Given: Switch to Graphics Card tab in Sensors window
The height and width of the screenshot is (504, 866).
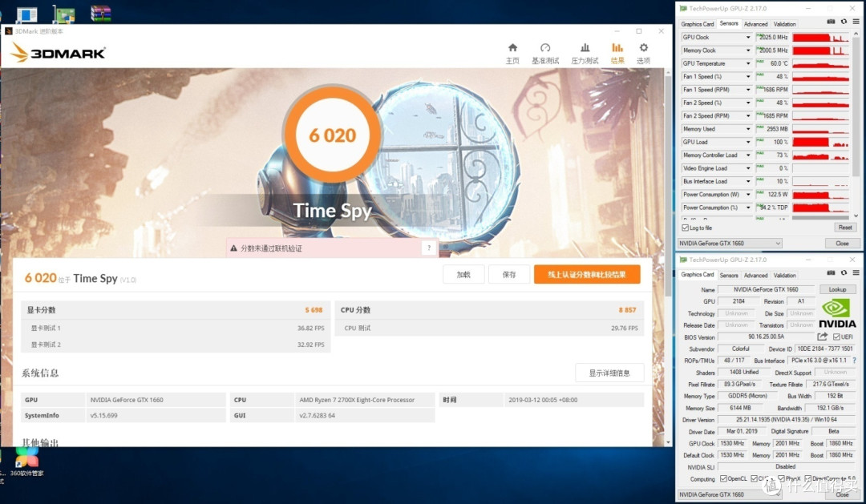Looking at the screenshot, I should [x=697, y=24].
